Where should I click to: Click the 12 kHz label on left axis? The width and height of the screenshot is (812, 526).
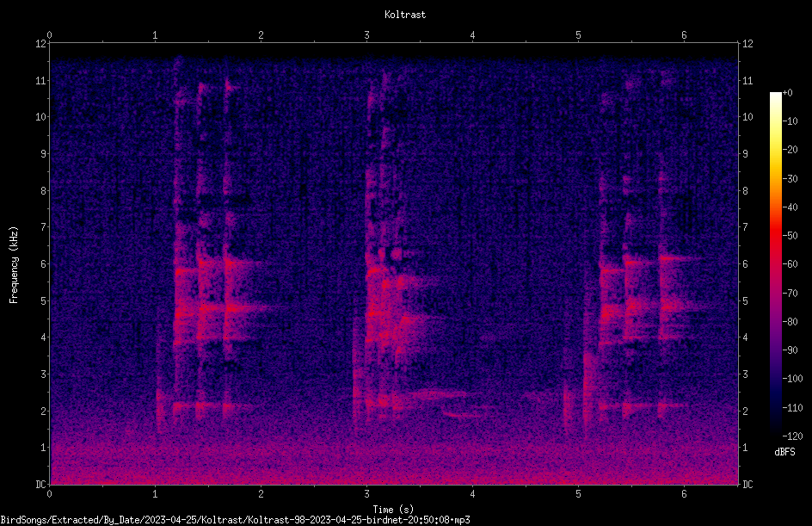40,44
